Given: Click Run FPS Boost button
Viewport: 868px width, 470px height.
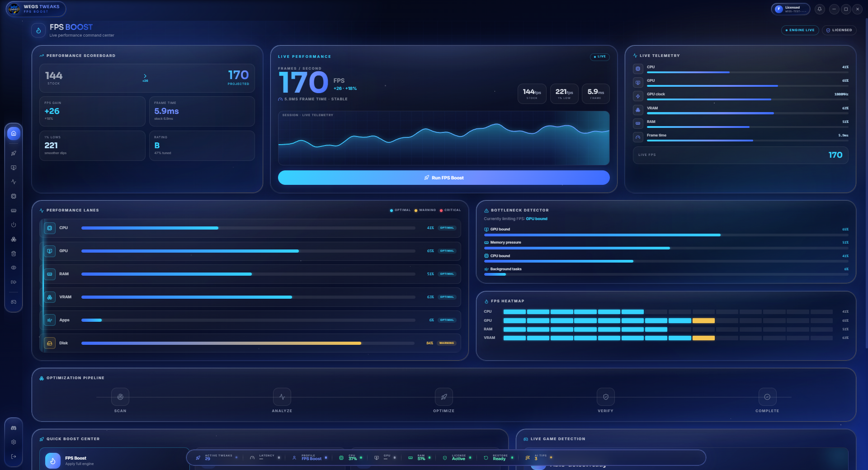Looking at the screenshot, I should (444, 178).
